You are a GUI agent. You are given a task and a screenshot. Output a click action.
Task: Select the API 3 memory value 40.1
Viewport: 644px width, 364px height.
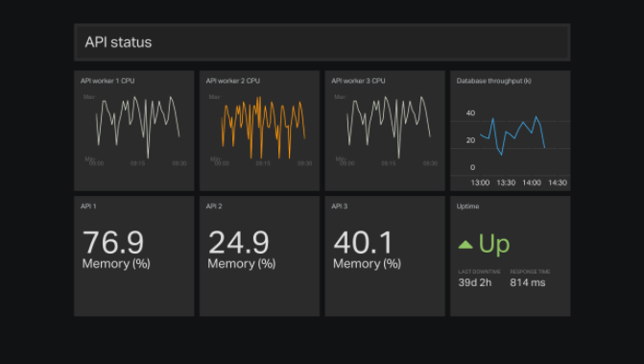(x=364, y=242)
